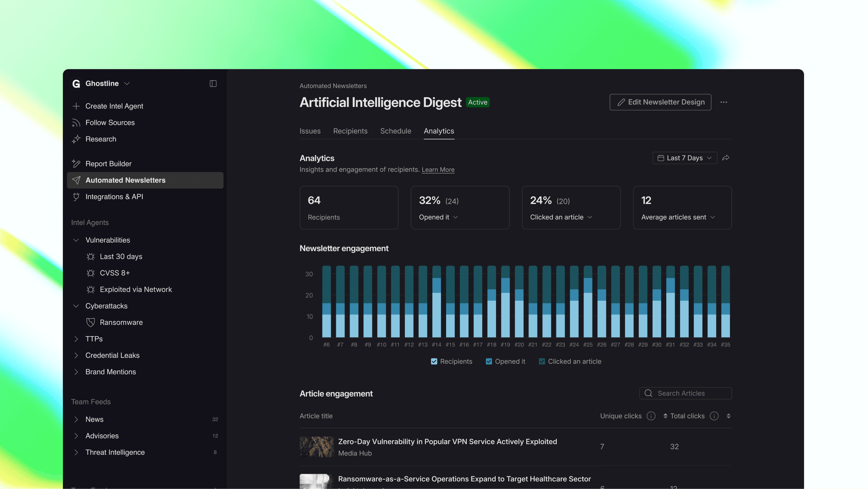Click the Total clicks info icon

pyautogui.click(x=714, y=416)
